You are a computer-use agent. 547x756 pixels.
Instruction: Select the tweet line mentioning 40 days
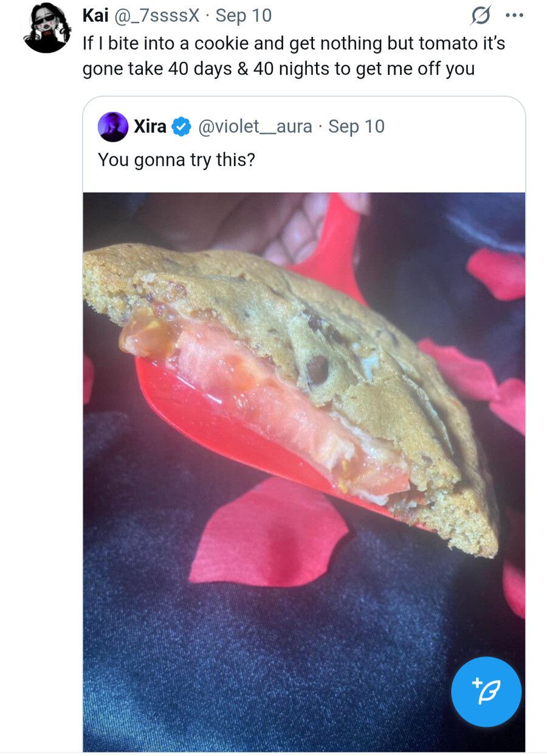click(x=278, y=69)
